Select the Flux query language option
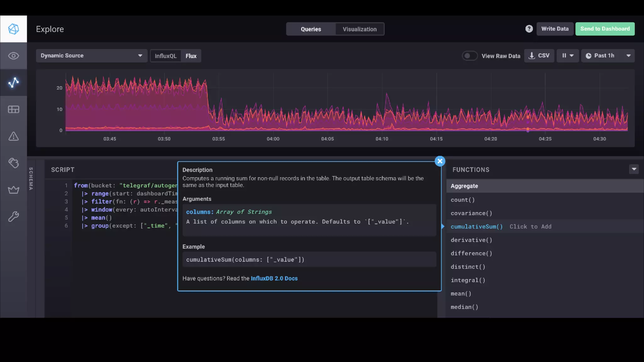This screenshot has width=644, height=362. pyautogui.click(x=191, y=56)
